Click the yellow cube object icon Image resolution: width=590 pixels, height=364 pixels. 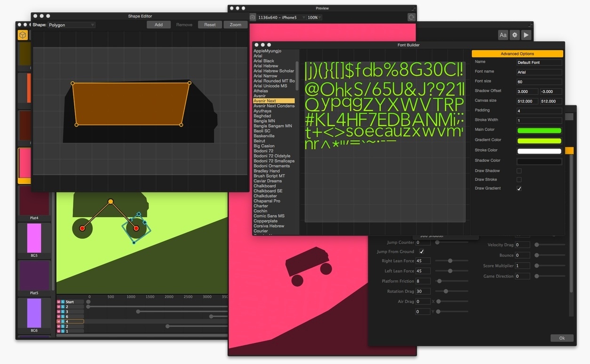point(23,35)
